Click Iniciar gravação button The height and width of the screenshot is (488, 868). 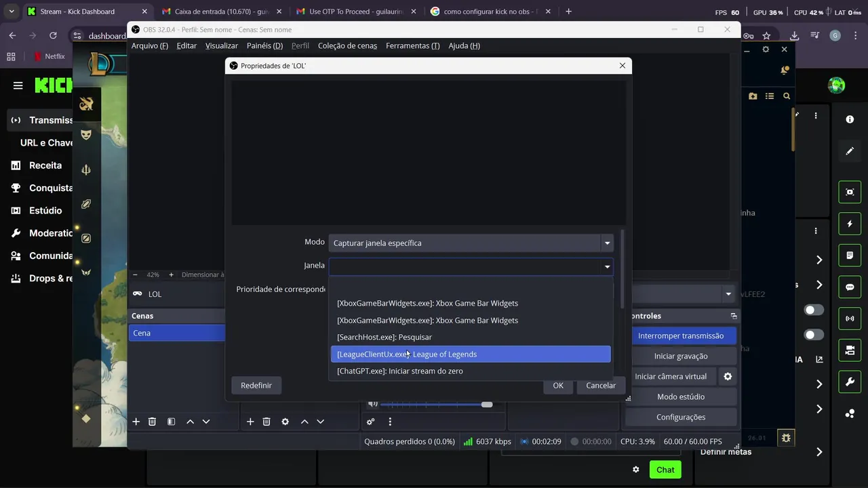[681, 356]
